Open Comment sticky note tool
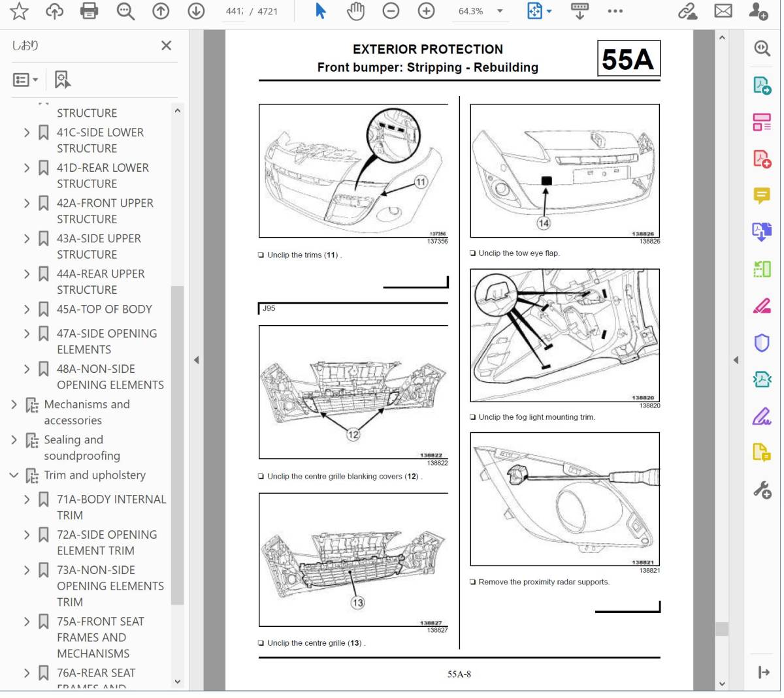The width and height of the screenshot is (784, 698). coord(762,195)
